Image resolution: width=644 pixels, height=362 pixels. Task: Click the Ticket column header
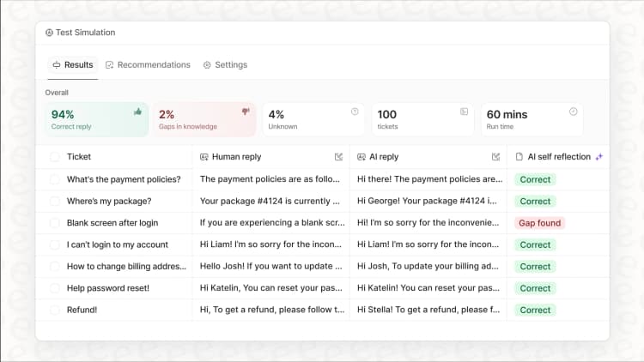pos(79,157)
